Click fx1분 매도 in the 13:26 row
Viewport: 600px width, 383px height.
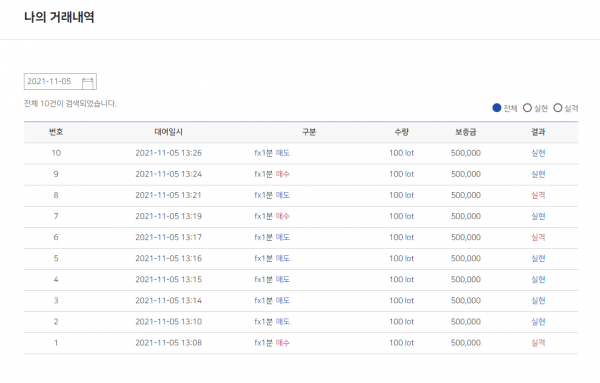(x=272, y=153)
